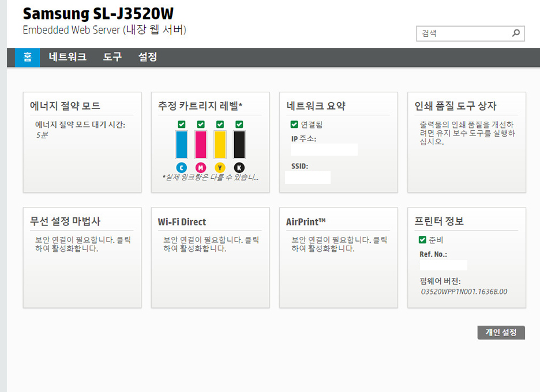540x392 pixels.
Task: Click the Samsung SL-J3520W heading
Action: [98, 14]
